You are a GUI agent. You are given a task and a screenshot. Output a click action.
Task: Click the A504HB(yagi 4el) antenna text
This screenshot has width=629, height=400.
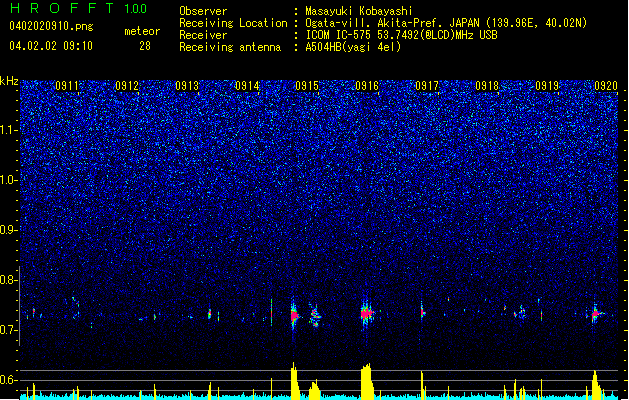click(353, 47)
